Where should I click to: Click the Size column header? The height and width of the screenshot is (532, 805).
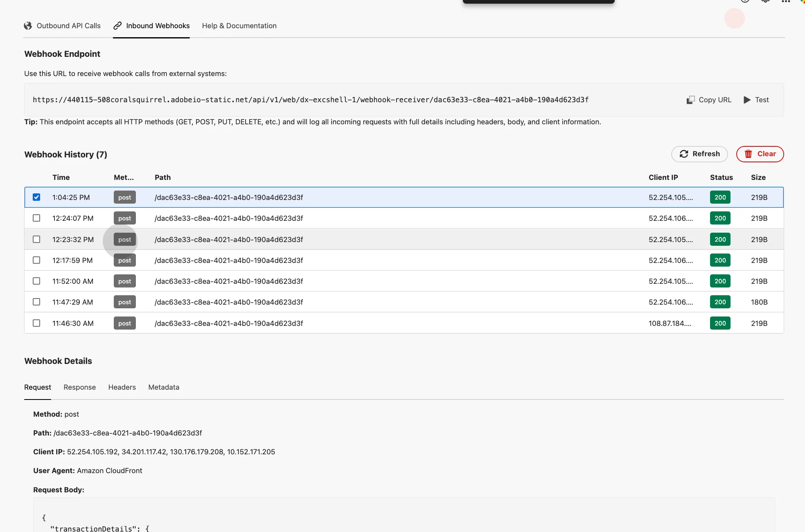[x=758, y=177]
